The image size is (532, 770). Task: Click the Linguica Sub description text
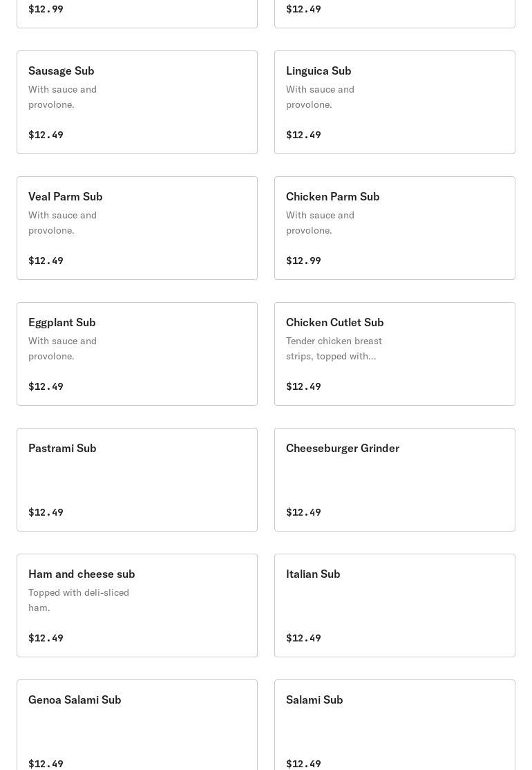coord(320,97)
